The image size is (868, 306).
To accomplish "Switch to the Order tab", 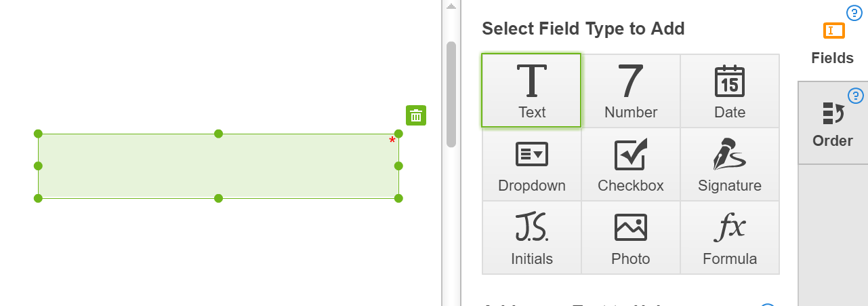I will 833,123.
